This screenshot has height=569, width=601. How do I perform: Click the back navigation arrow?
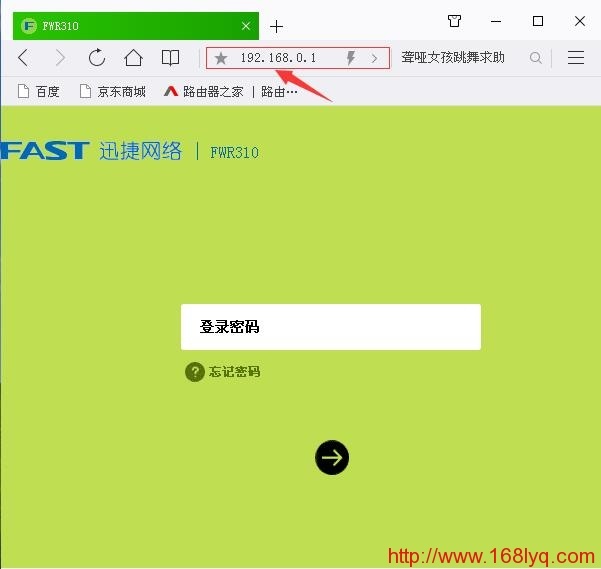[x=24, y=58]
